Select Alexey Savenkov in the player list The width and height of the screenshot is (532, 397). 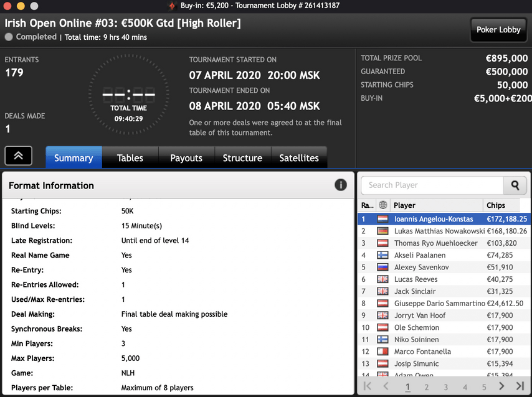(444, 267)
